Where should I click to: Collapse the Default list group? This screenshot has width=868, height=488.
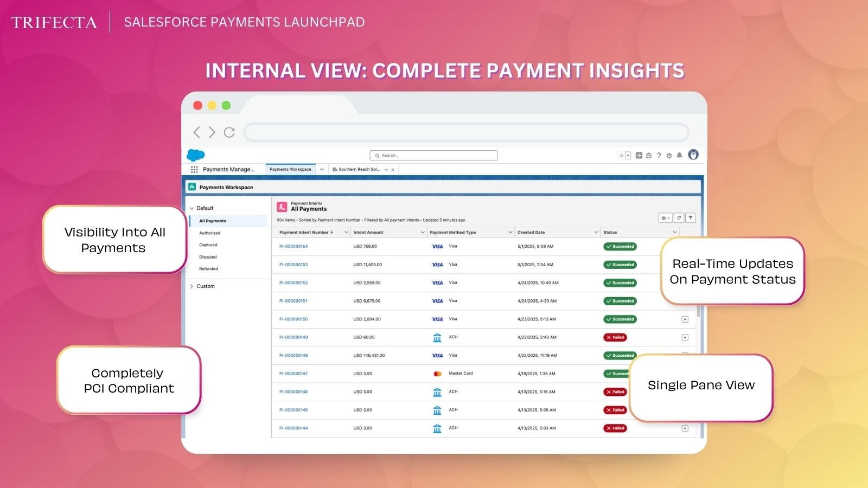[192, 208]
